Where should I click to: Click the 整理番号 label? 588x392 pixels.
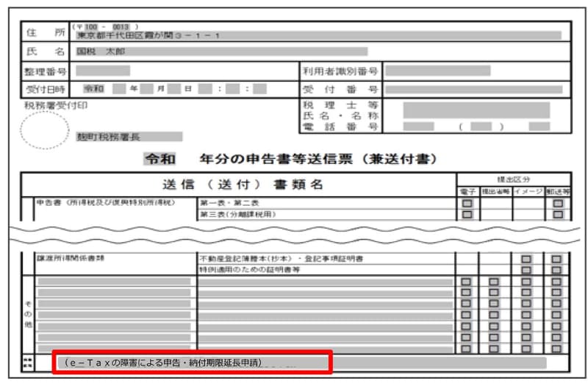(x=46, y=71)
